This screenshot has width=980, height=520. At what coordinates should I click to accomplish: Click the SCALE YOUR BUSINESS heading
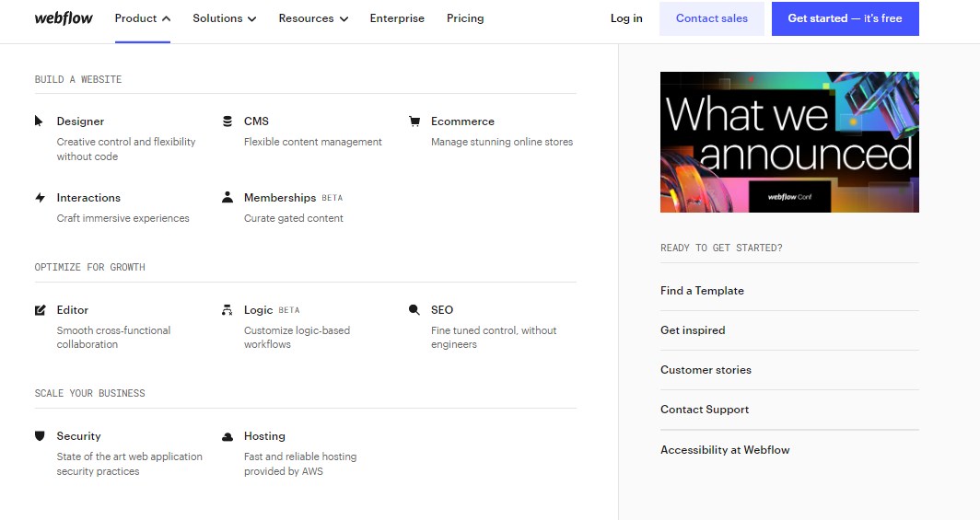coord(90,393)
